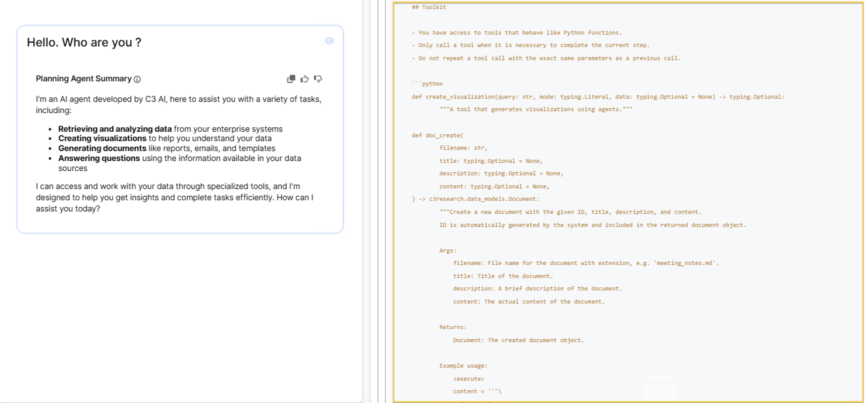Toggle the eye icon on the chat card

coord(329,41)
